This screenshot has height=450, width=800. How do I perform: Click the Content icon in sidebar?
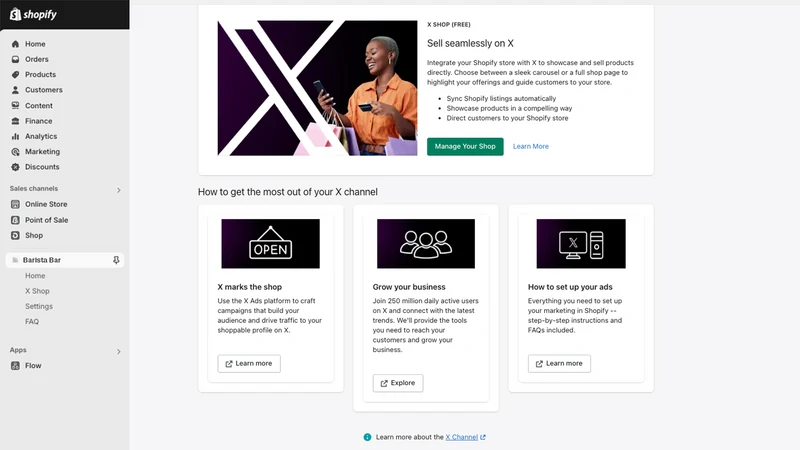[x=15, y=106]
